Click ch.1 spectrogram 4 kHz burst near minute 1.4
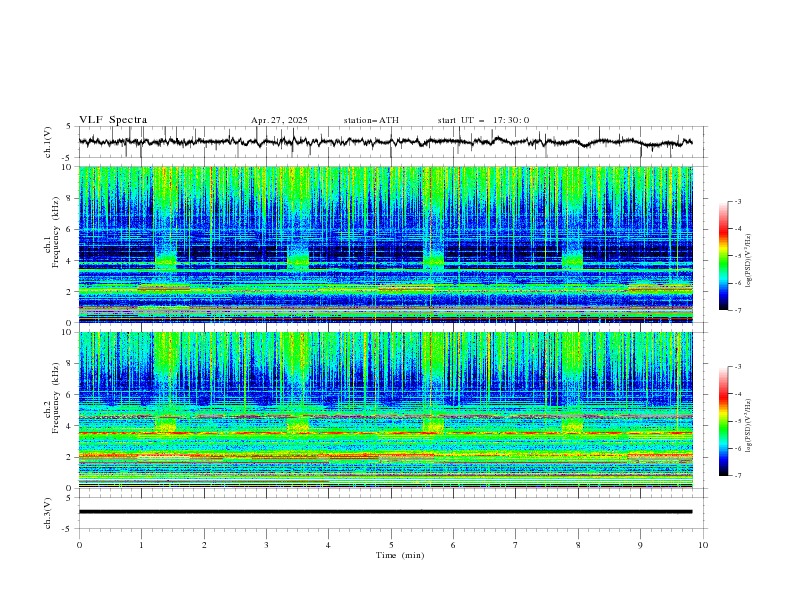This screenshot has height=612, width=792. pos(166,261)
